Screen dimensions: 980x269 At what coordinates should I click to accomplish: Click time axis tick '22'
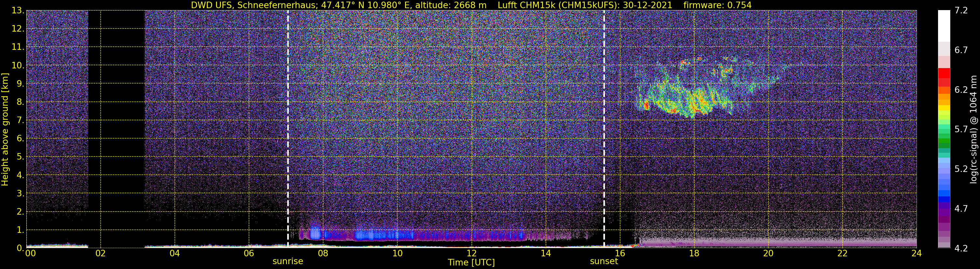coord(842,253)
